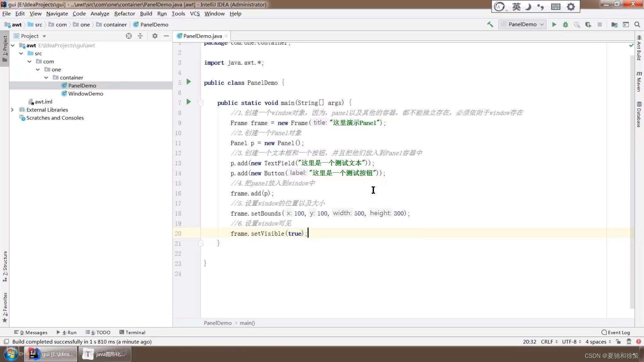Toggle the Ant Build tool window
The width and height of the screenshot is (644, 362).
click(x=639, y=48)
